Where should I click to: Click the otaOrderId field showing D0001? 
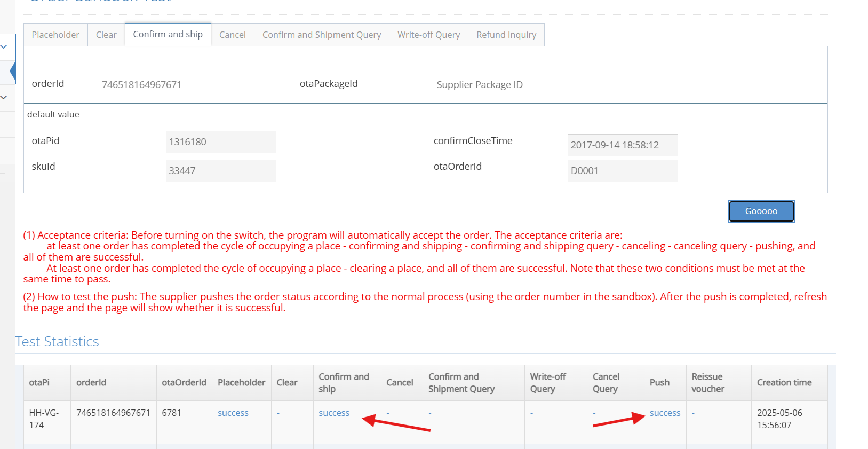pos(623,171)
